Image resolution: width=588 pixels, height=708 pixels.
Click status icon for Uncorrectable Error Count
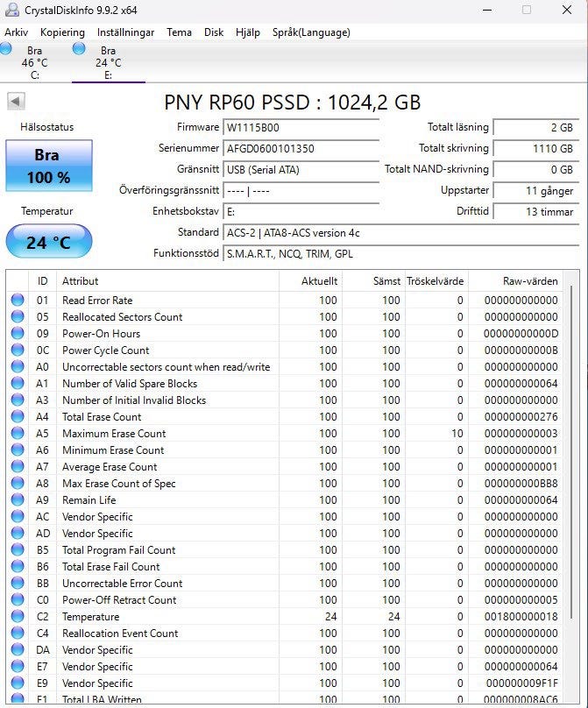coord(18,583)
